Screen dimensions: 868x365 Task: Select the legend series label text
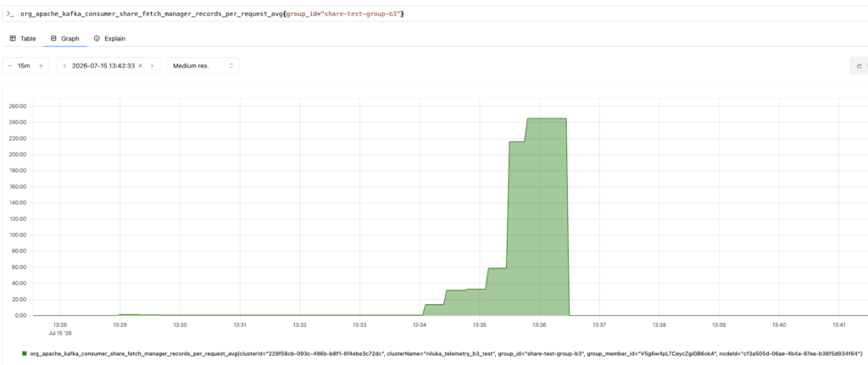(446, 353)
